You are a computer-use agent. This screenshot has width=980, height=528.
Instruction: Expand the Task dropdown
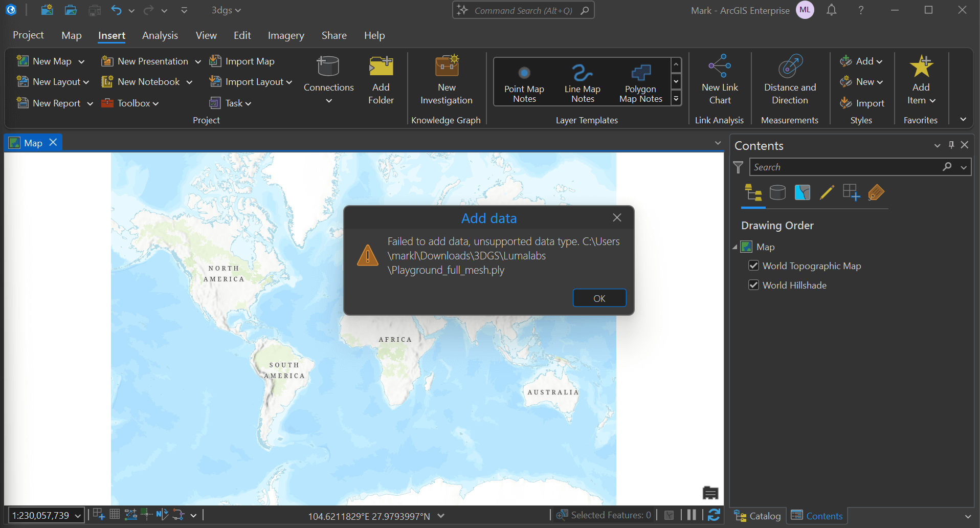248,104
